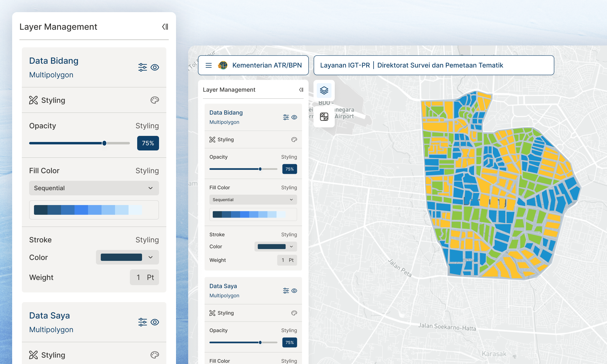
Task: Collapse the large Layer Management panel
Action: click(x=165, y=27)
